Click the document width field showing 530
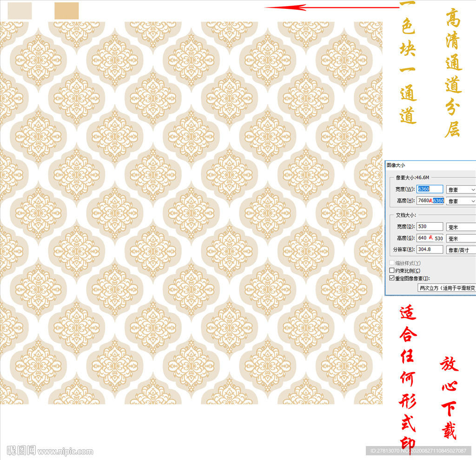This screenshot has height=460, width=476. coord(430,227)
